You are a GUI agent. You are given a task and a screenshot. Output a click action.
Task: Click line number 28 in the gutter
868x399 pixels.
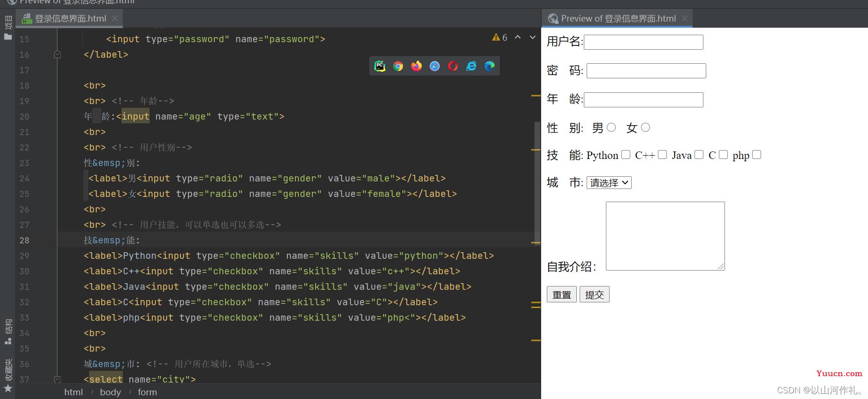[24, 241]
